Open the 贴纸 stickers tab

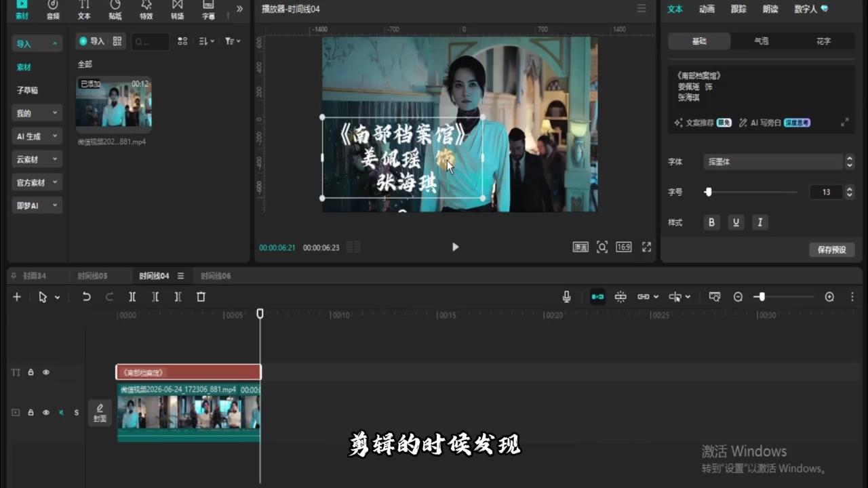tap(115, 9)
